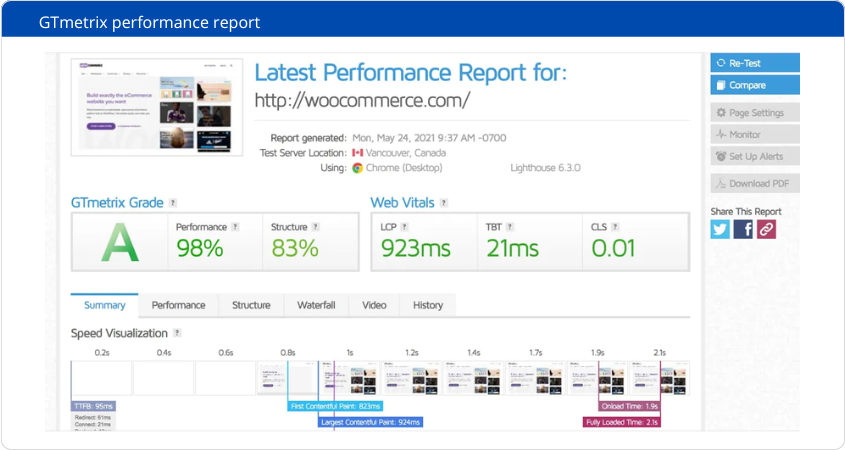Click help icon beside LCP
Screen dimensions: 845x450
click(x=404, y=227)
